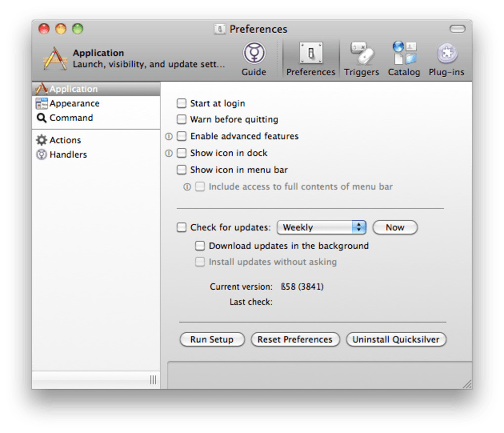Open the Weekly update frequency dropdown
The image size is (504, 433).
(x=322, y=227)
